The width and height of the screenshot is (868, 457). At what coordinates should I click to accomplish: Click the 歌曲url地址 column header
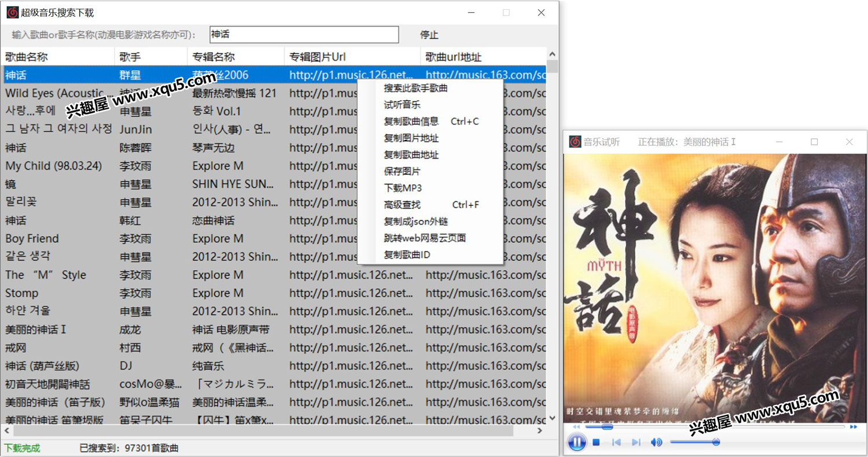click(x=484, y=57)
